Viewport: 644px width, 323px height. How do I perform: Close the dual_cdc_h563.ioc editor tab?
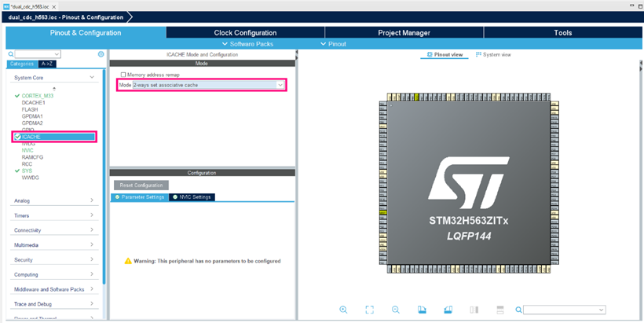pos(54,7)
